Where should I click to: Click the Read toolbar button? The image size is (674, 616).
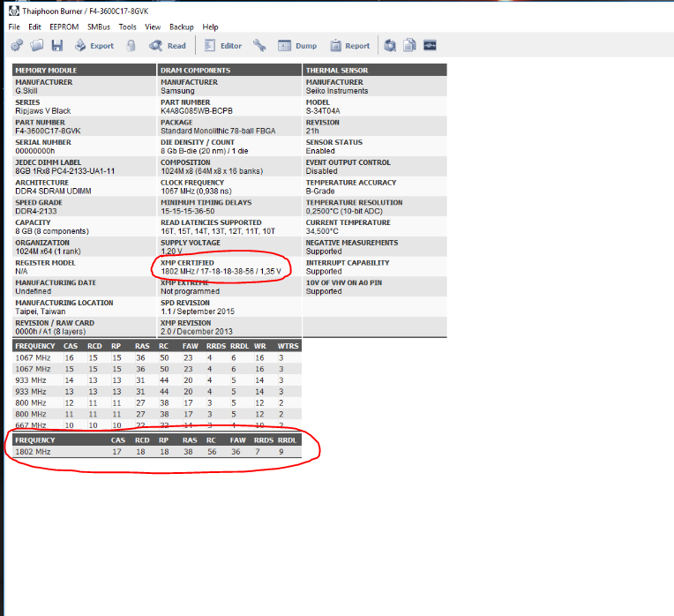168,46
